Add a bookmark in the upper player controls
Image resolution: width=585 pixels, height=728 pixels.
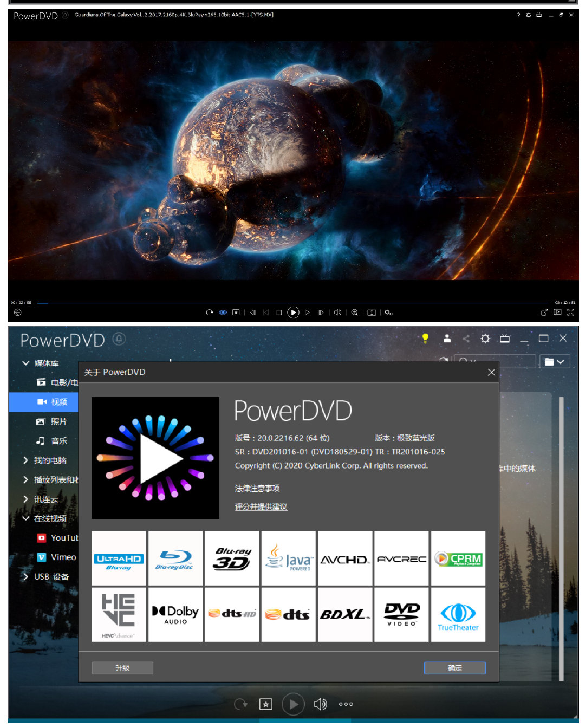pos(236,313)
